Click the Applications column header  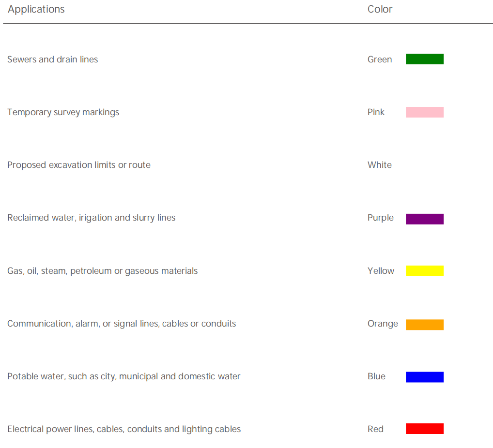click(36, 9)
